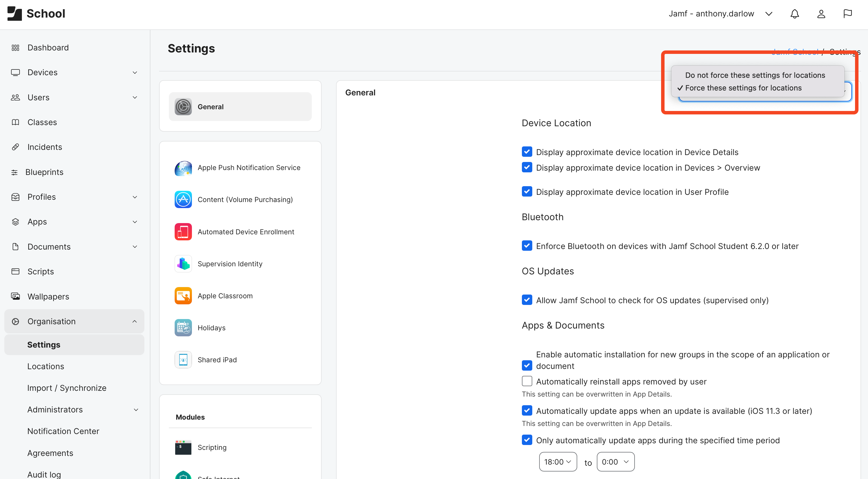
Task: Click the Wallpapers image icon
Action: pos(16,296)
